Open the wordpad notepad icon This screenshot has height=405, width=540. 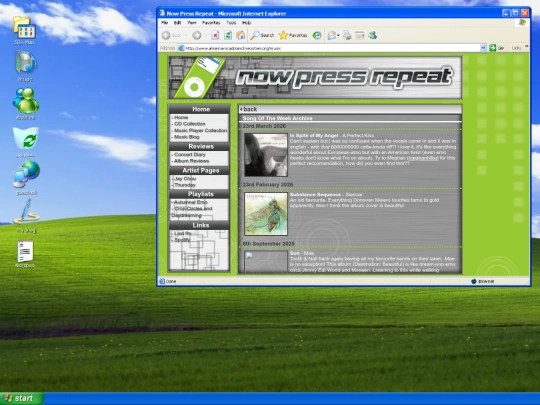[25, 254]
